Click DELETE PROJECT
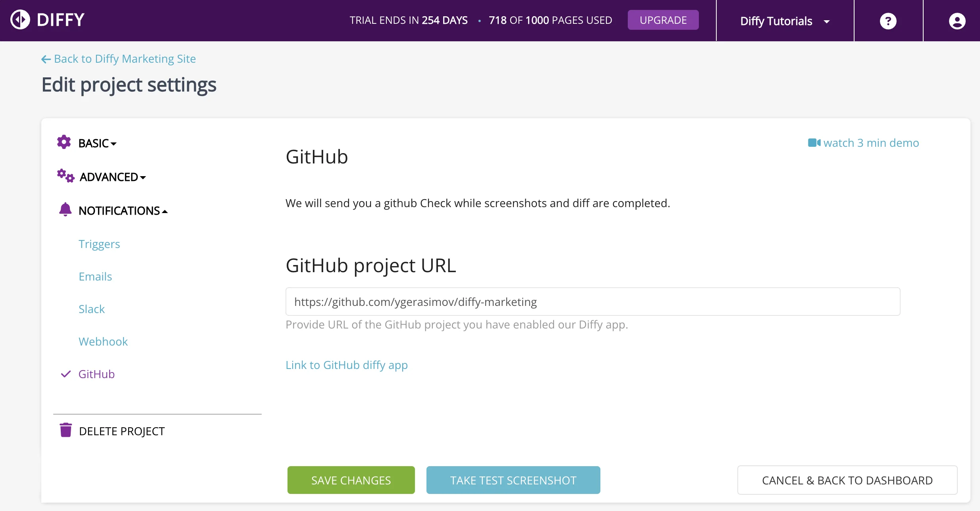 [122, 431]
